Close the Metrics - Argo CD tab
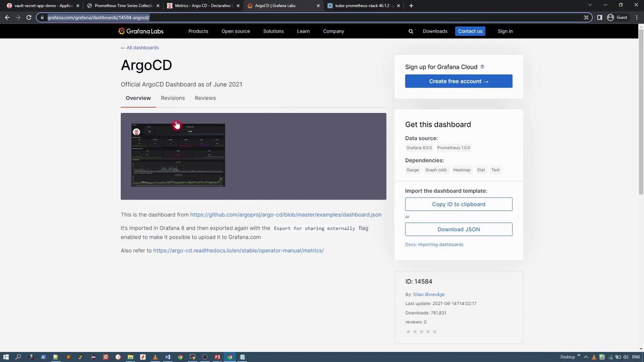The height and width of the screenshot is (362, 644). click(238, 6)
